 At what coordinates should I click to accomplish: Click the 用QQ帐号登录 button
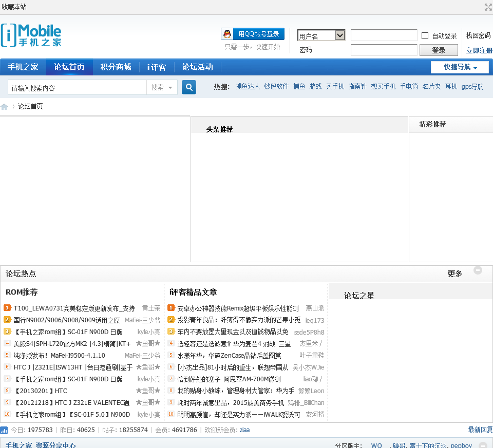(253, 34)
